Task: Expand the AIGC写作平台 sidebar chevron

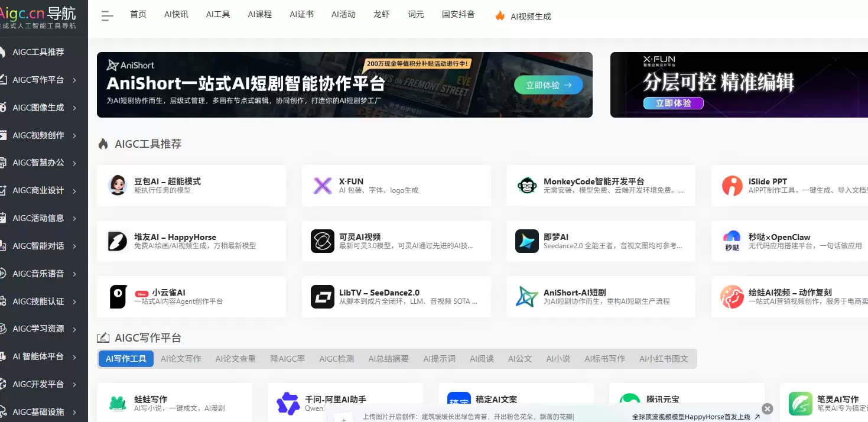Action: [x=75, y=80]
